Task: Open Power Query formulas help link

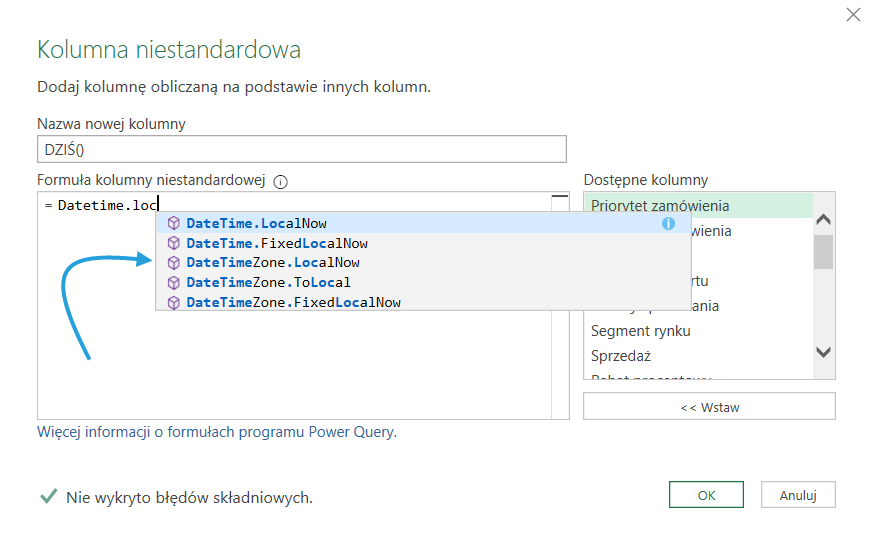Action: pyautogui.click(x=217, y=432)
